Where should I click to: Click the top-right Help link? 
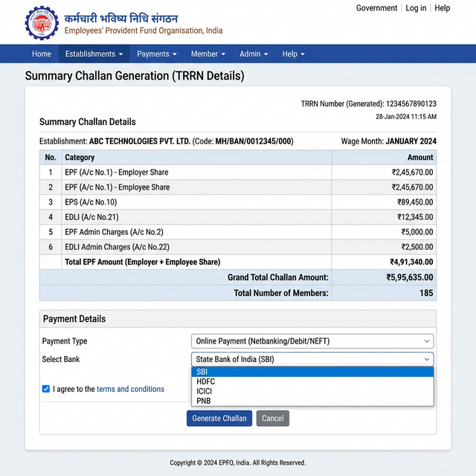tap(442, 8)
